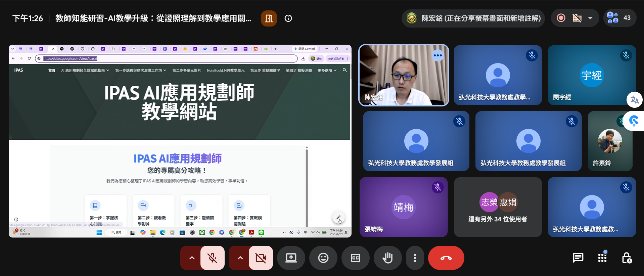Click the info circle at shared page bottom-left
Viewport: 644px width, 276px height.
click(x=16, y=220)
